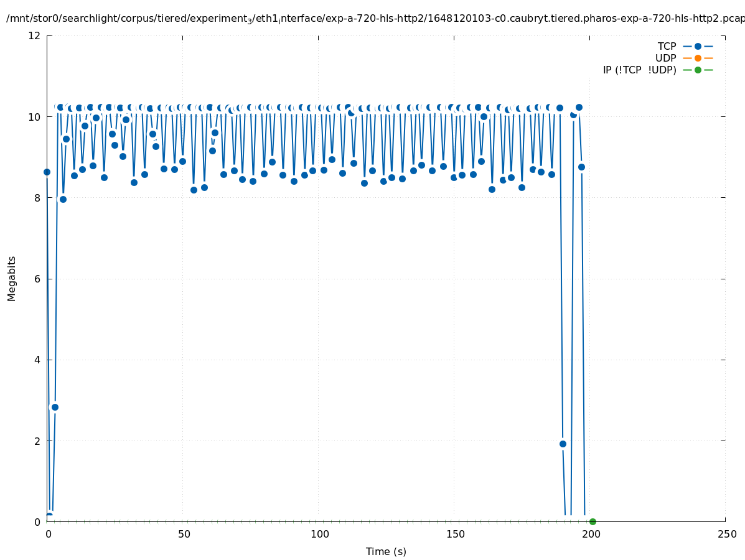Click the Megabits y-axis label
The height and width of the screenshot is (560, 745).
coord(12,278)
